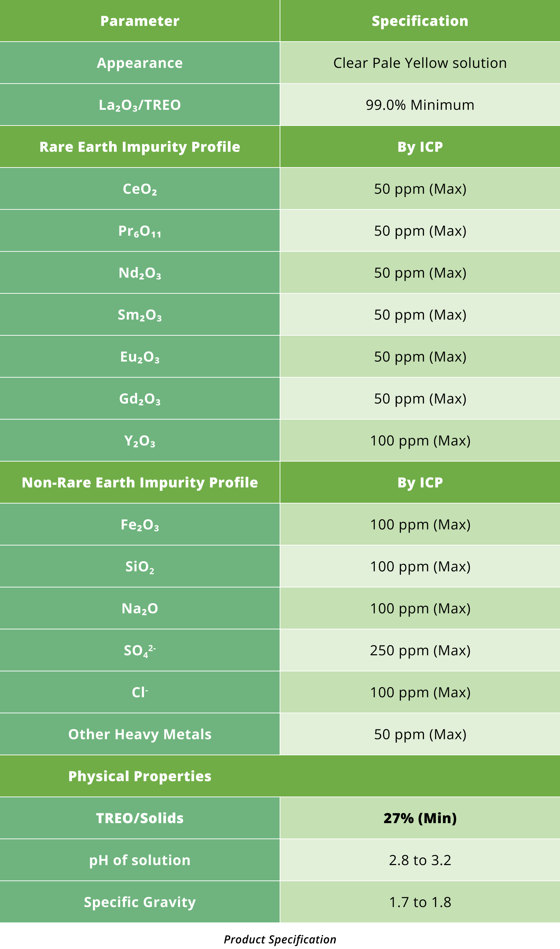Click the Clear Pale Yellow solution cell

pos(419,63)
